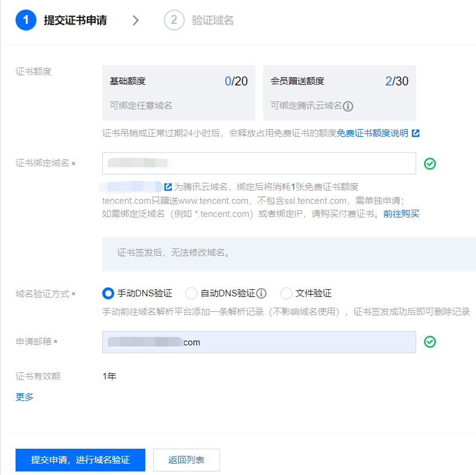Expand 更多 options
Image resolution: width=476 pixels, height=475 pixels.
coord(25,397)
